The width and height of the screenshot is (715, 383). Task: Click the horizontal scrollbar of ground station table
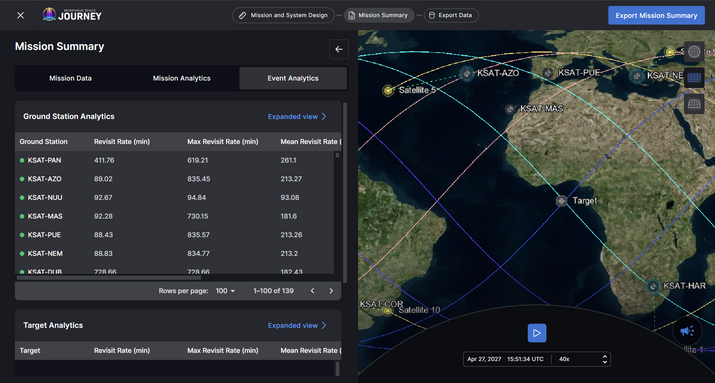tap(109, 278)
